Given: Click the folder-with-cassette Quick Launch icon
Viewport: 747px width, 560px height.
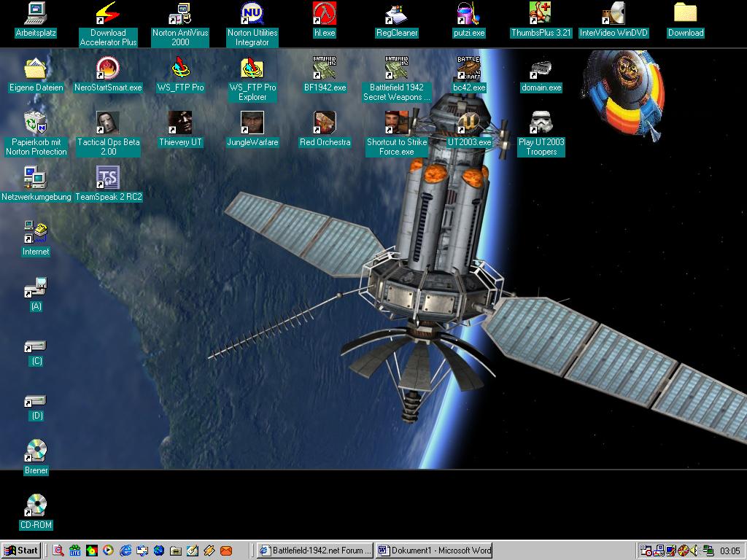Looking at the screenshot, I should tap(175, 551).
